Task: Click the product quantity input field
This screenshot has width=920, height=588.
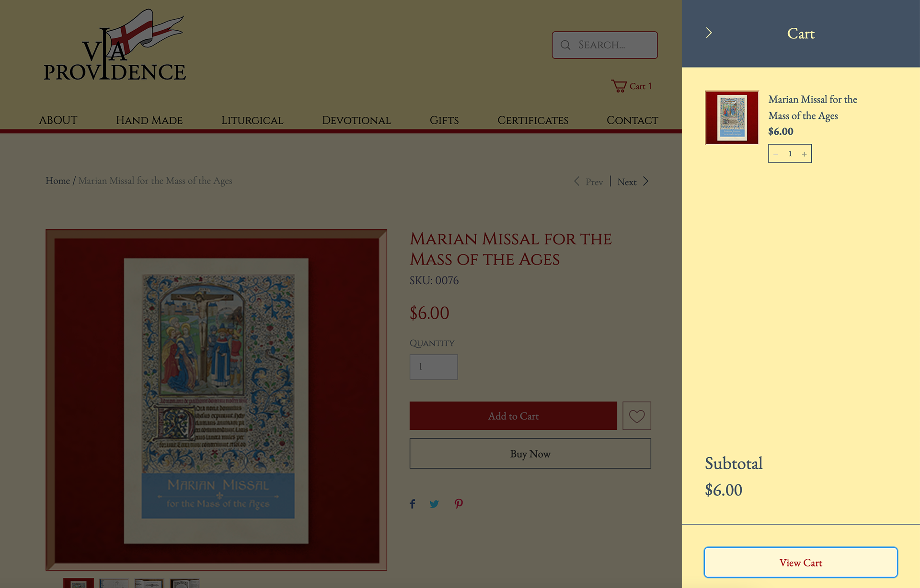Action: [x=433, y=367]
